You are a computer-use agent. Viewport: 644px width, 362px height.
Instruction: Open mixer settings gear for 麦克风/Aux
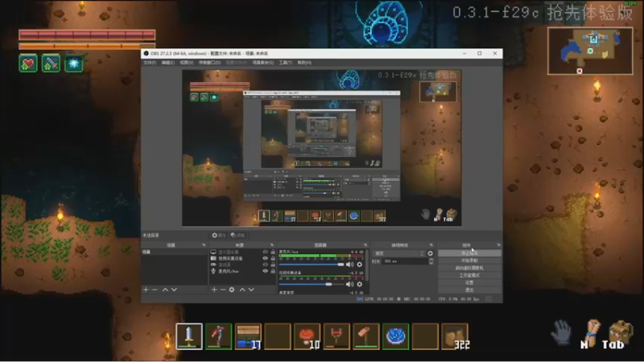click(x=360, y=265)
